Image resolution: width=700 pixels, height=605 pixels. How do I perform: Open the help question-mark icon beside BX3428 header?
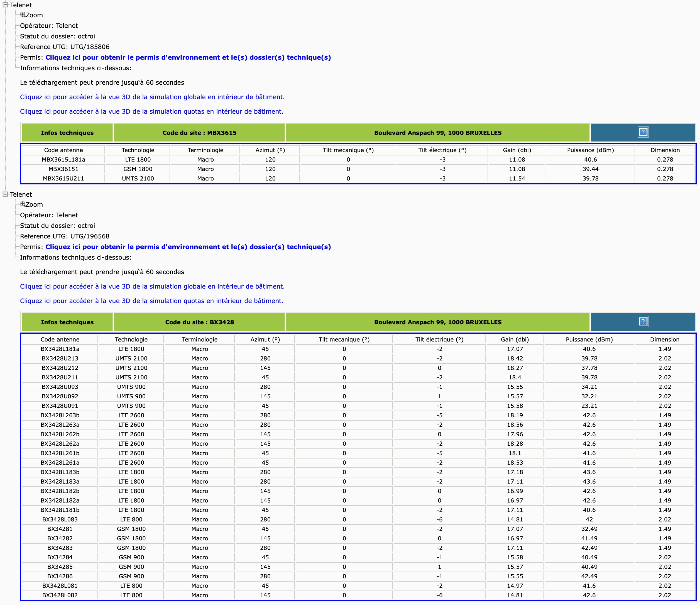click(643, 321)
